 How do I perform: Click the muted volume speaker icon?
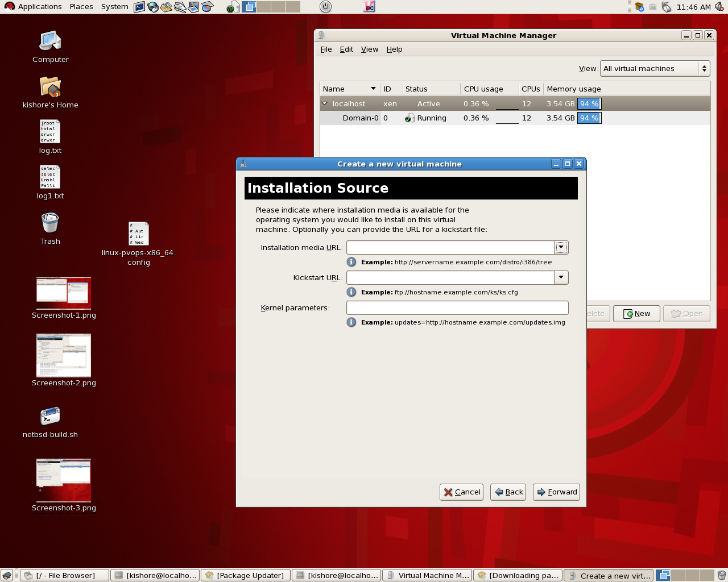pos(719,7)
